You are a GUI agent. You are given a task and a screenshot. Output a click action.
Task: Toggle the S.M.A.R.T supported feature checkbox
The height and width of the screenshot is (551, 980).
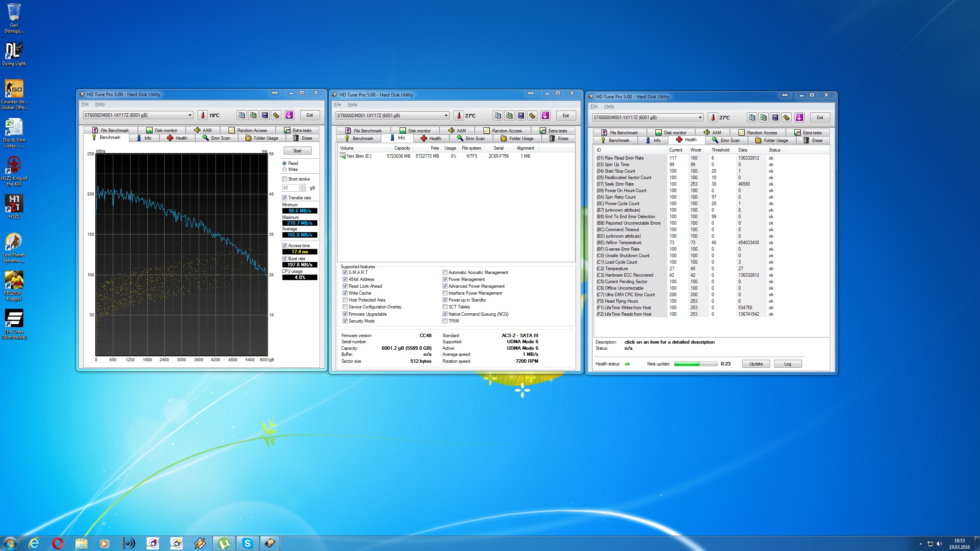click(x=345, y=272)
